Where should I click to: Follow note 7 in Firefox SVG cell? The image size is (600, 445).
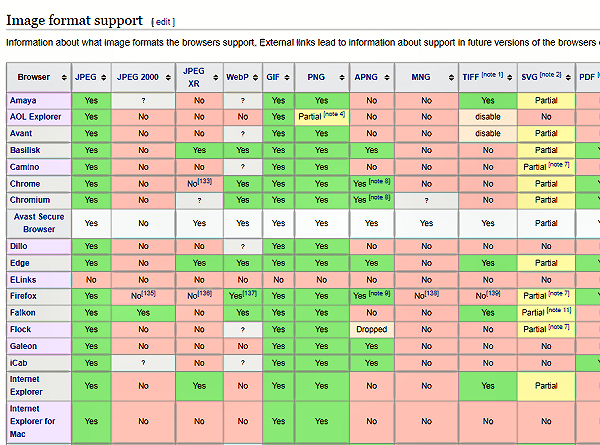pos(559,293)
